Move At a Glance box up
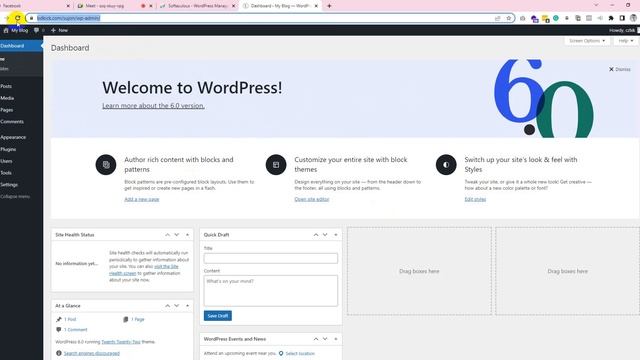This screenshot has height=360, width=640. [167, 306]
